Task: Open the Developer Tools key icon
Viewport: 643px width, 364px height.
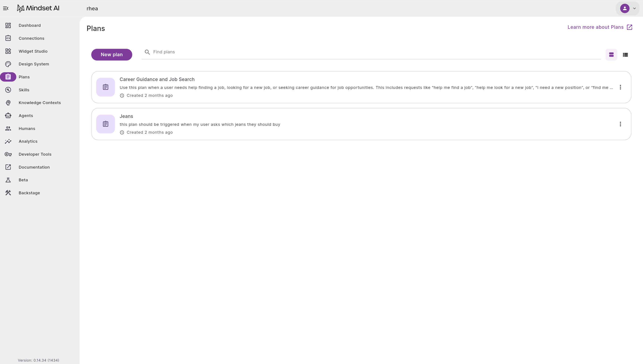Action: [x=8, y=154]
